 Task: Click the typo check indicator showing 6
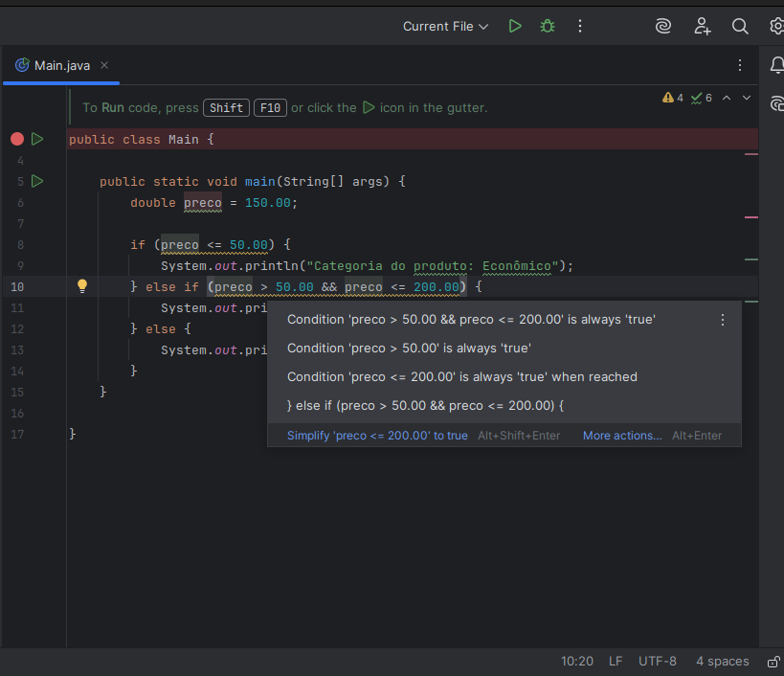pyautogui.click(x=701, y=98)
